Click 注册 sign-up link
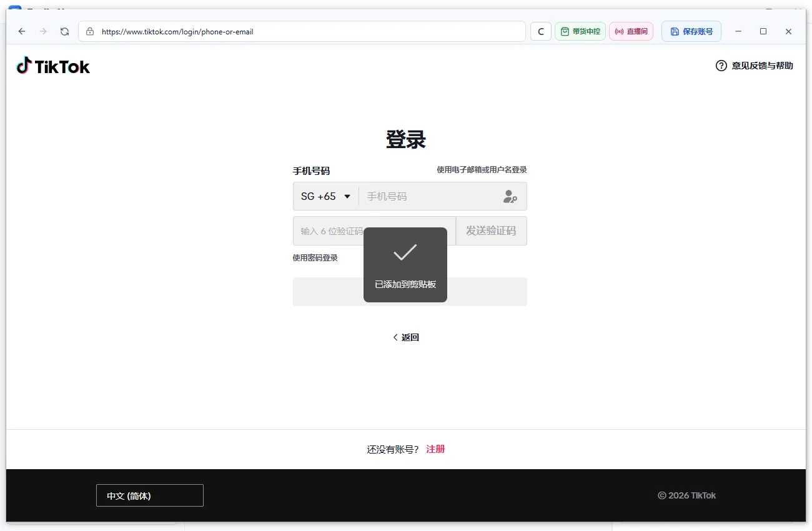Screen dimensions: 812x531 [x=435, y=449]
